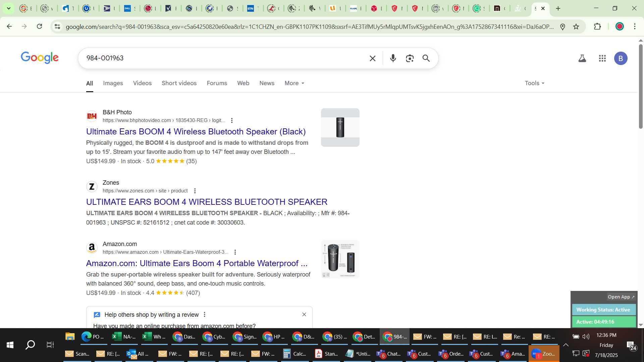Bookmark this page with star icon
644x362 pixels.
click(x=576, y=27)
